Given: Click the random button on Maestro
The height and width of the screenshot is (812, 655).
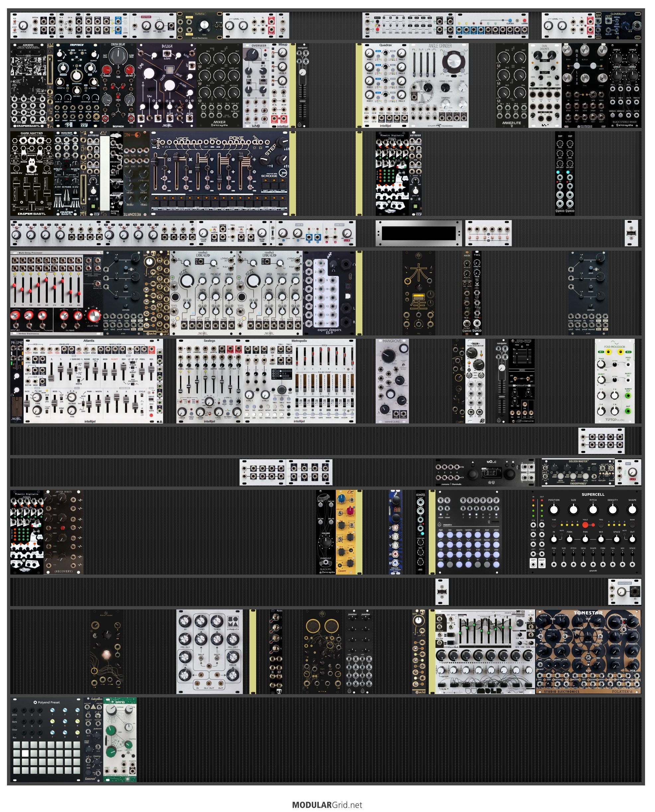Looking at the screenshot, I should point(468,535).
